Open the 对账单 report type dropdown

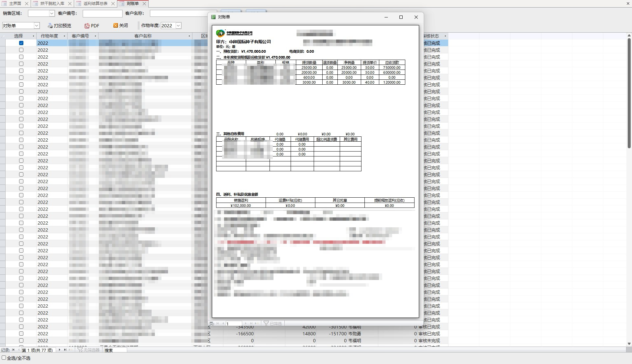tap(37, 26)
